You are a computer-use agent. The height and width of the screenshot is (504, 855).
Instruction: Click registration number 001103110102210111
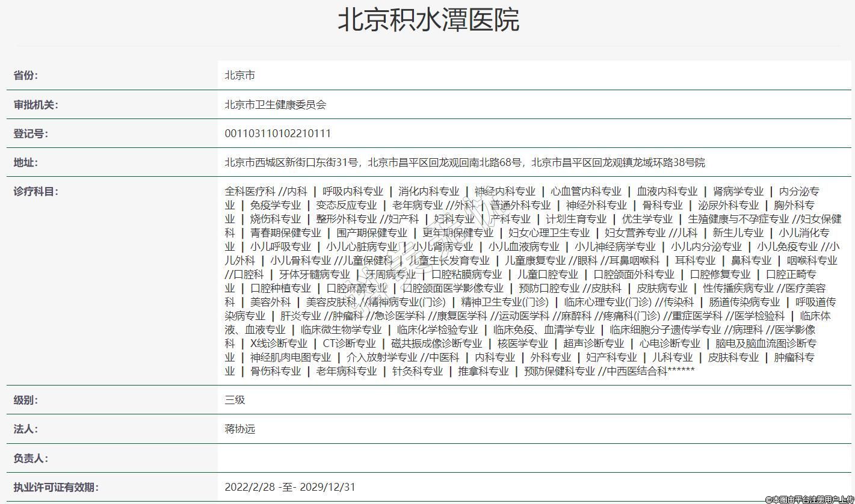click(277, 134)
